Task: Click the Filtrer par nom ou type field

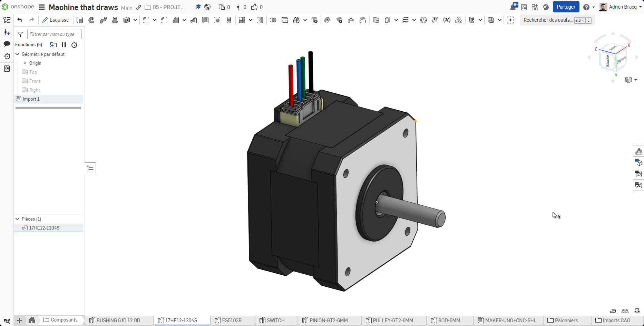Action: point(55,34)
